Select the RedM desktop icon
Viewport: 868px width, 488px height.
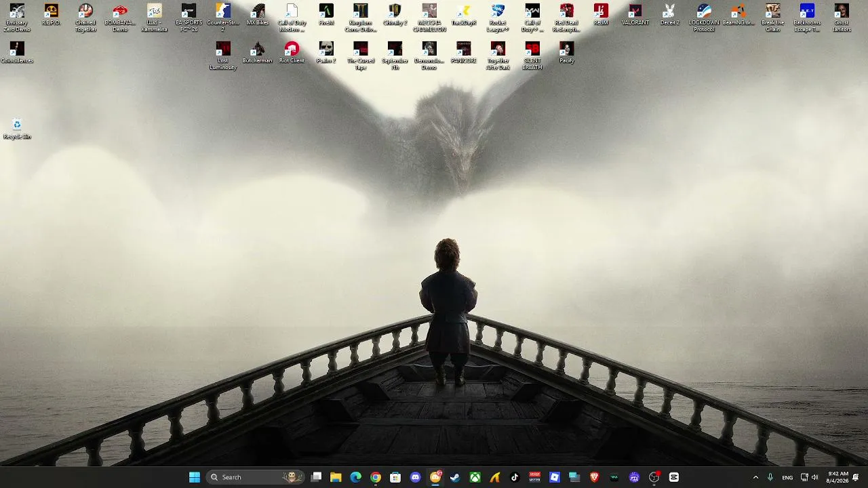(601, 14)
